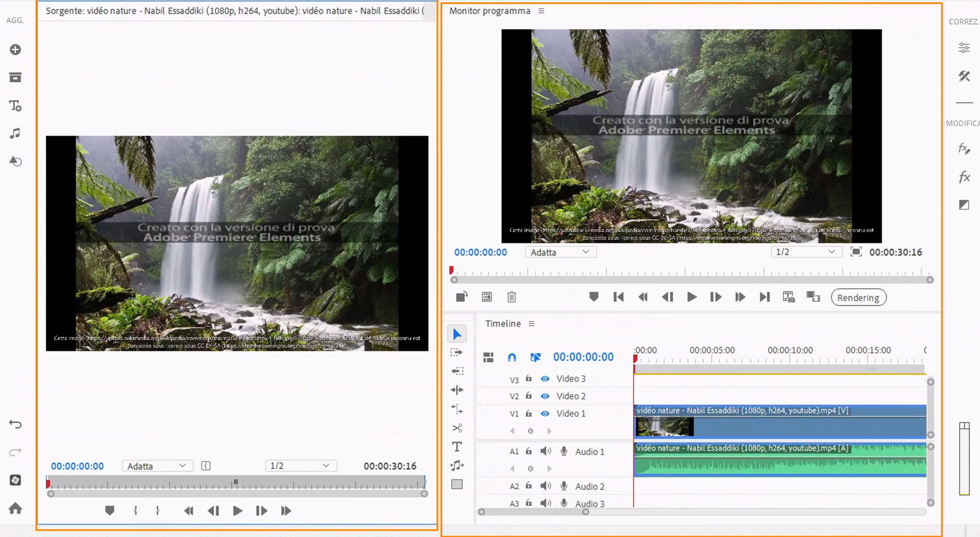Open the transitions icon in right sidebar
The width and height of the screenshot is (980, 537).
coord(964,205)
